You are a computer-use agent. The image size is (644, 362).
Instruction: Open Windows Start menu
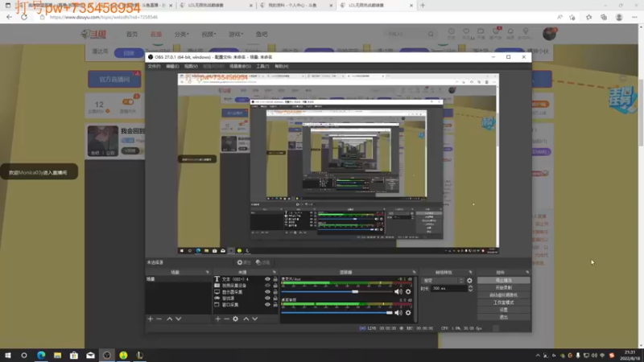[x=8, y=355]
